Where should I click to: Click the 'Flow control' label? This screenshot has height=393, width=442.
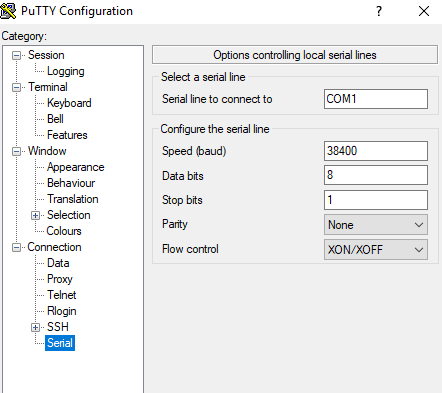coord(190,249)
